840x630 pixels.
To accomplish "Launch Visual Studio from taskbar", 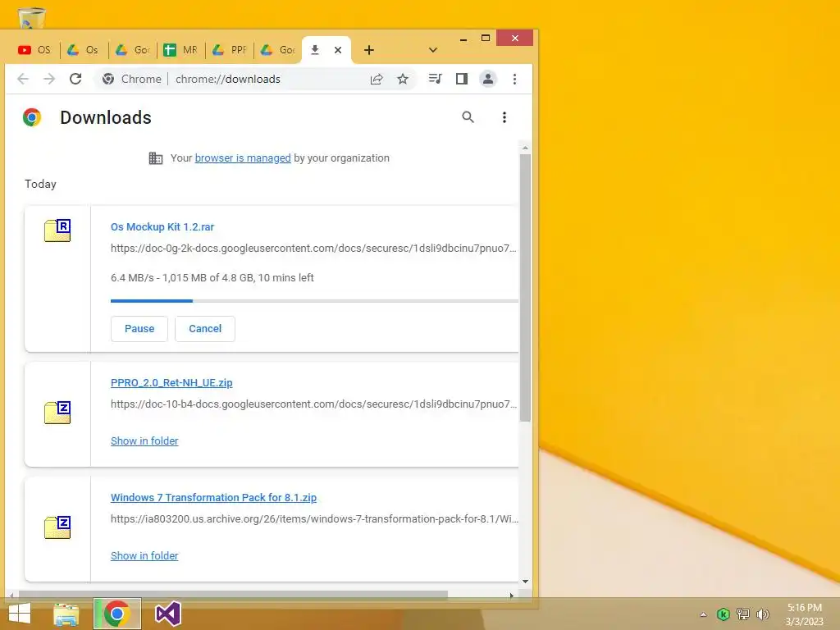I will click(x=167, y=614).
